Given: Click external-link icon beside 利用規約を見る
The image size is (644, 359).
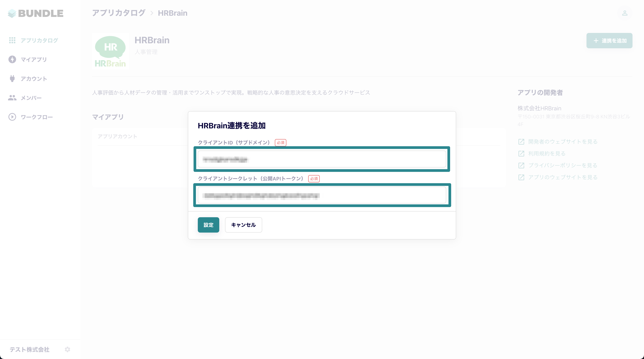Looking at the screenshot, I should pyautogui.click(x=521, y=153).
